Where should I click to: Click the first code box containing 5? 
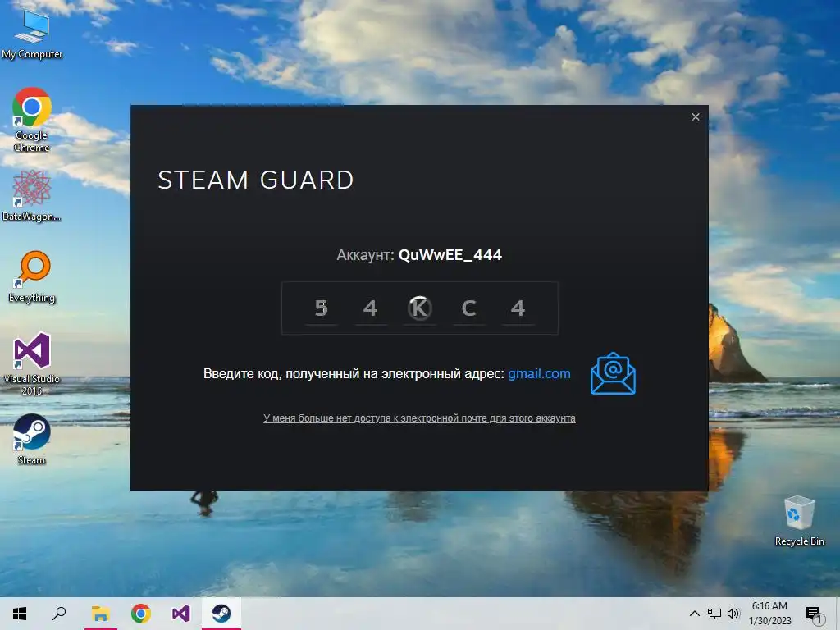pos(321,308)
